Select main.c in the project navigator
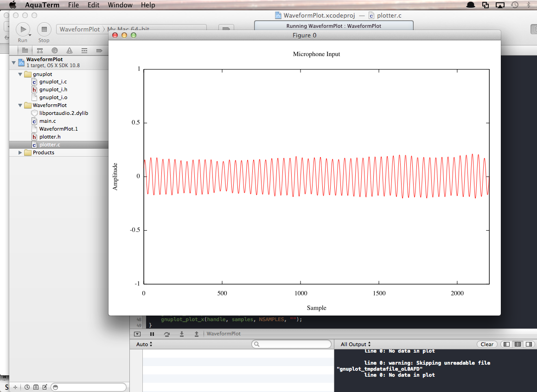This screenshot has height=392, width=537. tap(46, 121)
